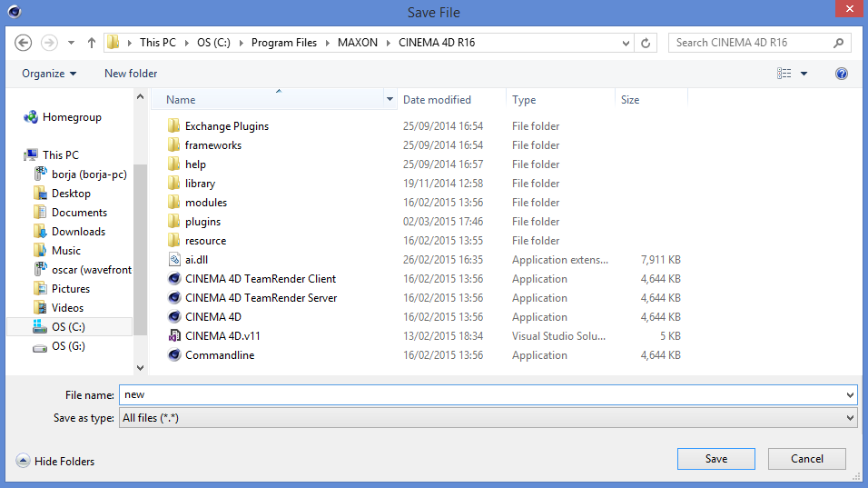Select the Commandline application icon
This screenshot has width=868, height=488.
(x=174, y=355)
